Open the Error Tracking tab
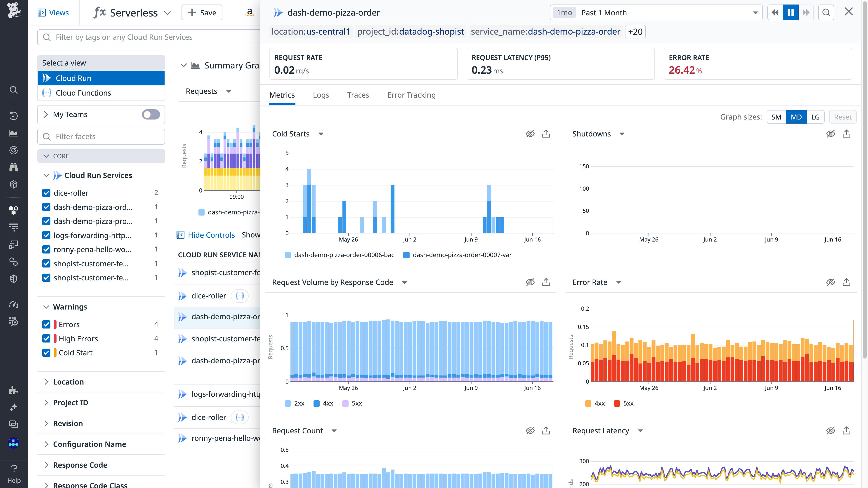This screenshot has width=868, height=488. [411, 95]
